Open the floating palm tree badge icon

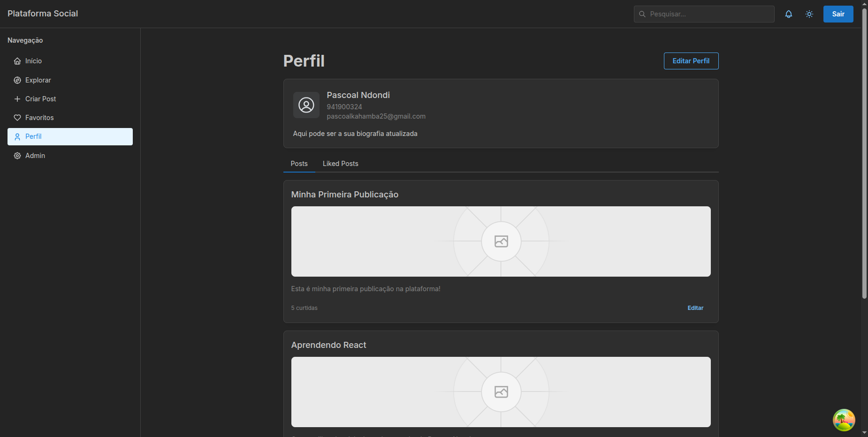coord(844,420)
